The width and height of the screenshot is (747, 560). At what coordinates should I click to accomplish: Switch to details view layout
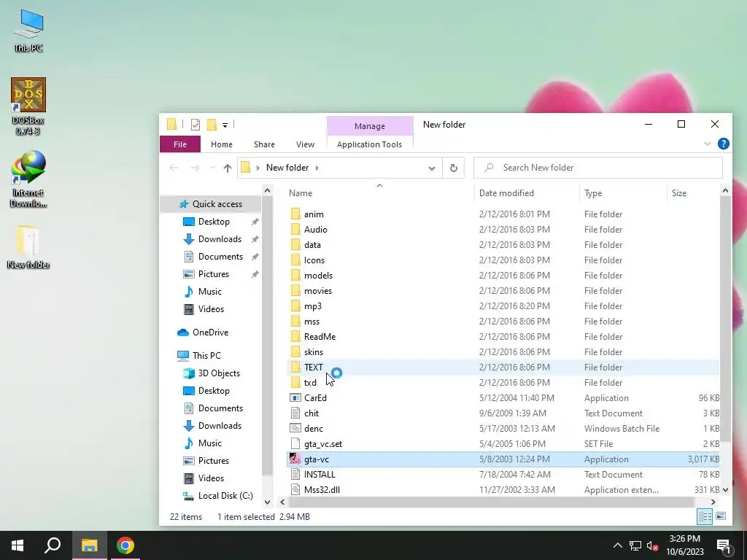705,517
